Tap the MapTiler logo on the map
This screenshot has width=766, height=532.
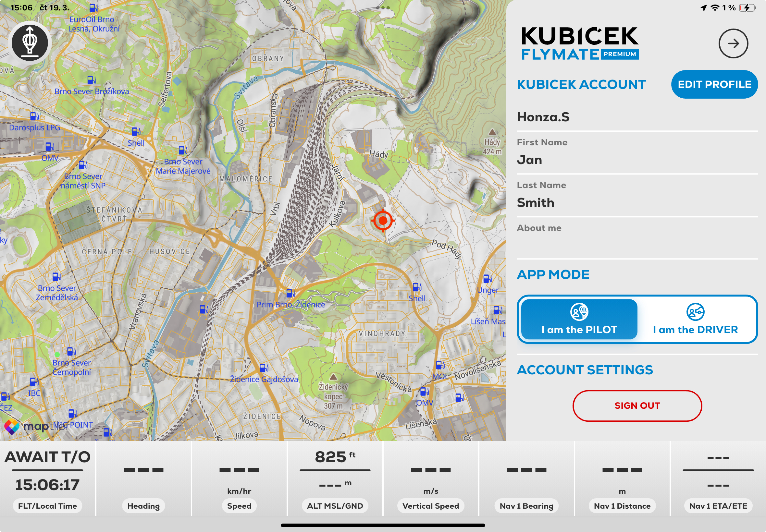tap(35, 426)
